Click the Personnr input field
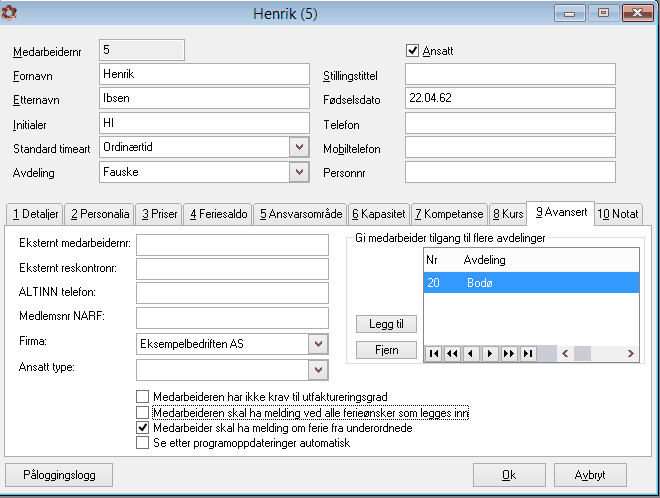 pos(510,172)
